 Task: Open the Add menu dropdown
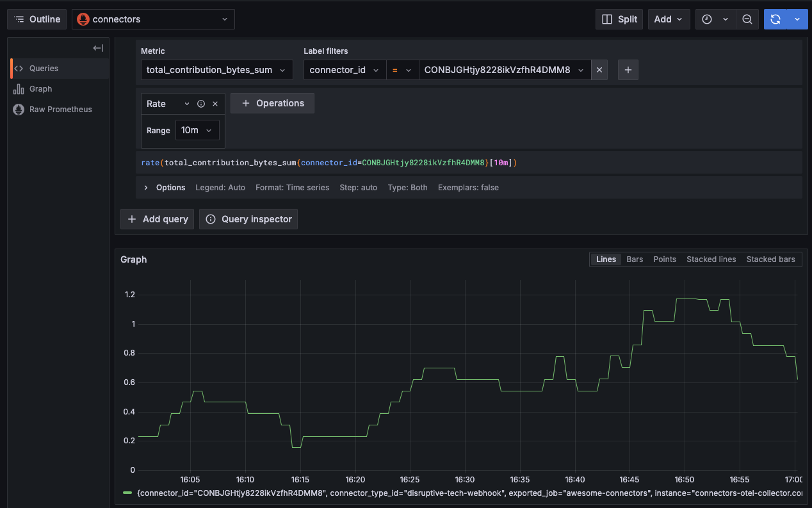pos(669,19)
